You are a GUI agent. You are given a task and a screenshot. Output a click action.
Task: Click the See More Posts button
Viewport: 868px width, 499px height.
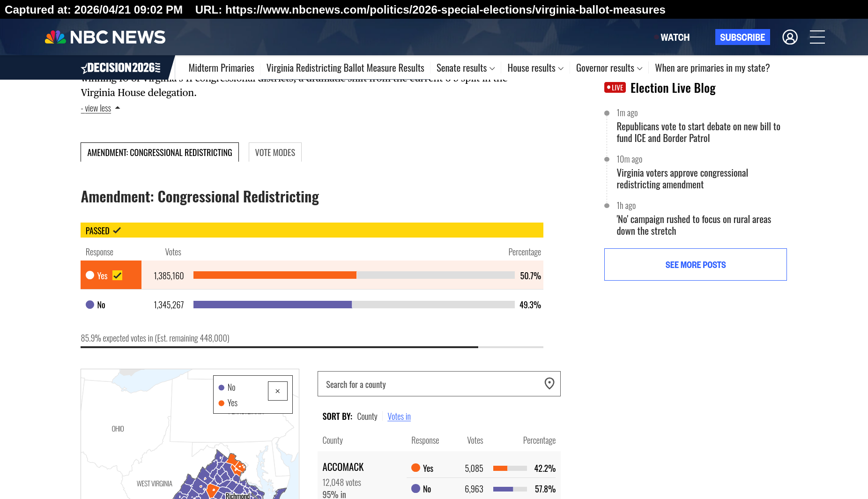695,265
